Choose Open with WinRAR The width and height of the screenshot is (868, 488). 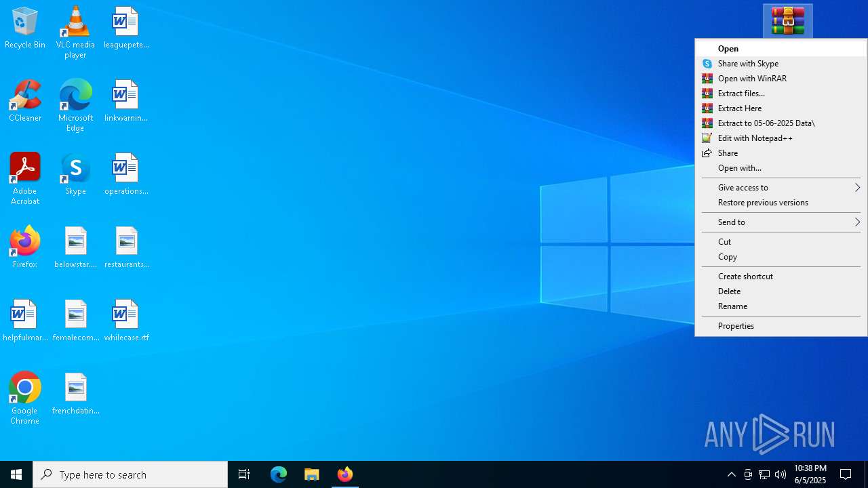click(x=781, y=79)
